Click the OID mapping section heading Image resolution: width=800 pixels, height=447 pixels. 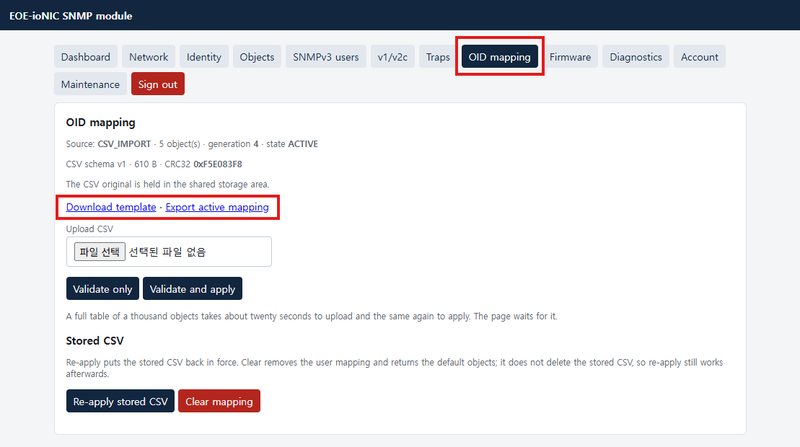pos(101,122)
